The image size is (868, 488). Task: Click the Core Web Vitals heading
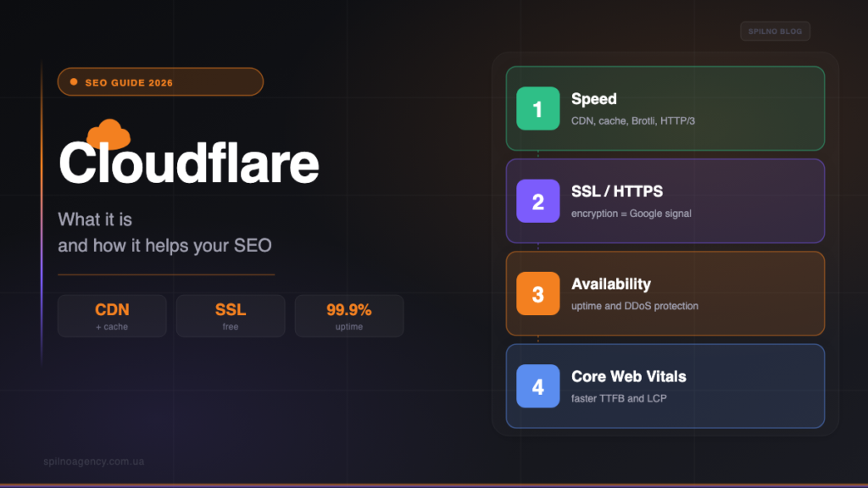click(629, 376)
